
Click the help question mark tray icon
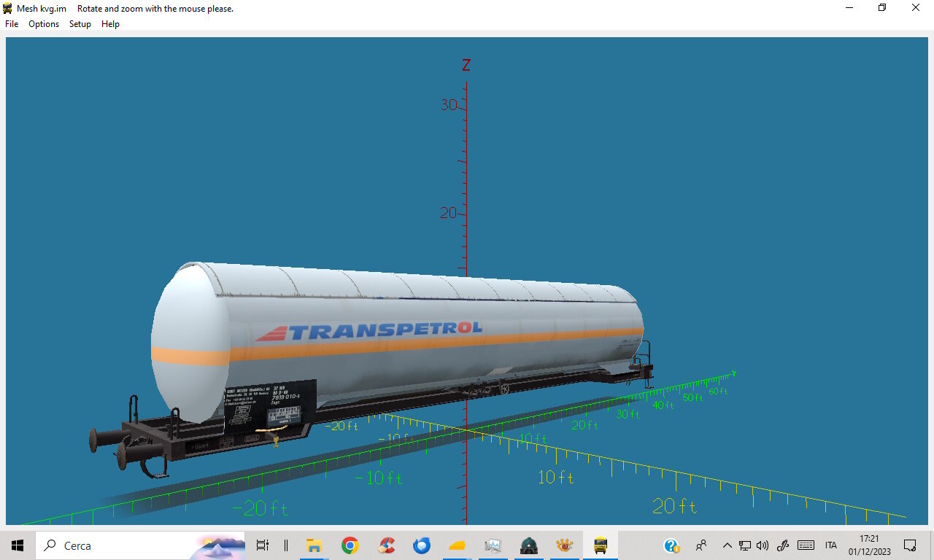[x=671, y=545]
